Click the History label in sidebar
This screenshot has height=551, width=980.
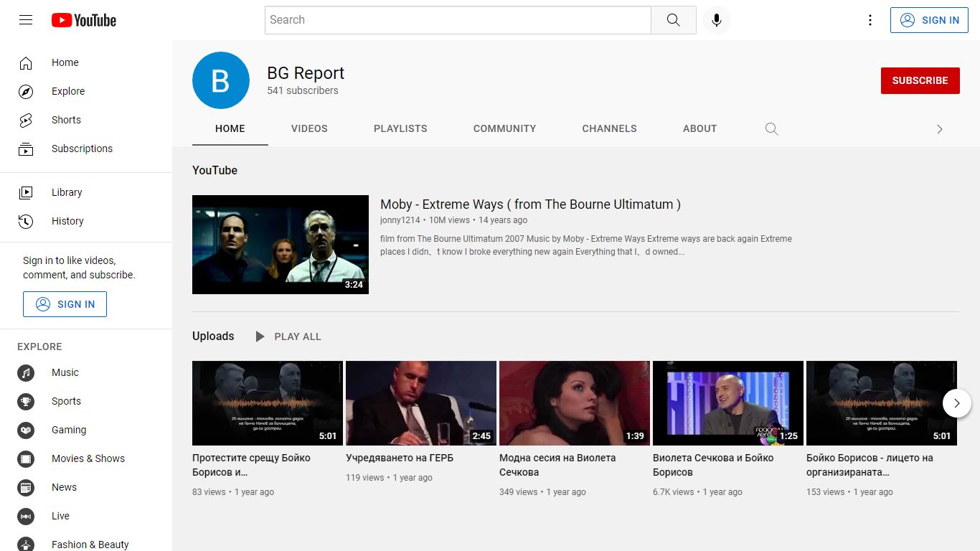(x=67, y=221)
